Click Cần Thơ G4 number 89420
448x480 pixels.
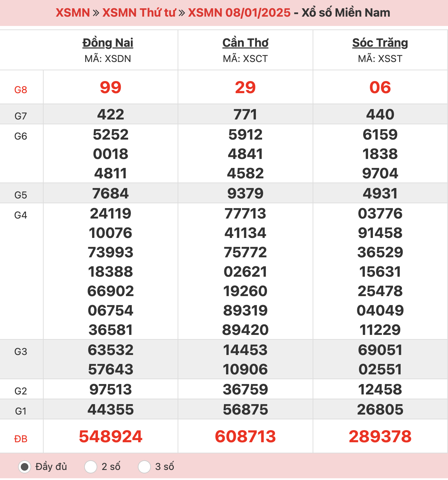pos(245,330)
